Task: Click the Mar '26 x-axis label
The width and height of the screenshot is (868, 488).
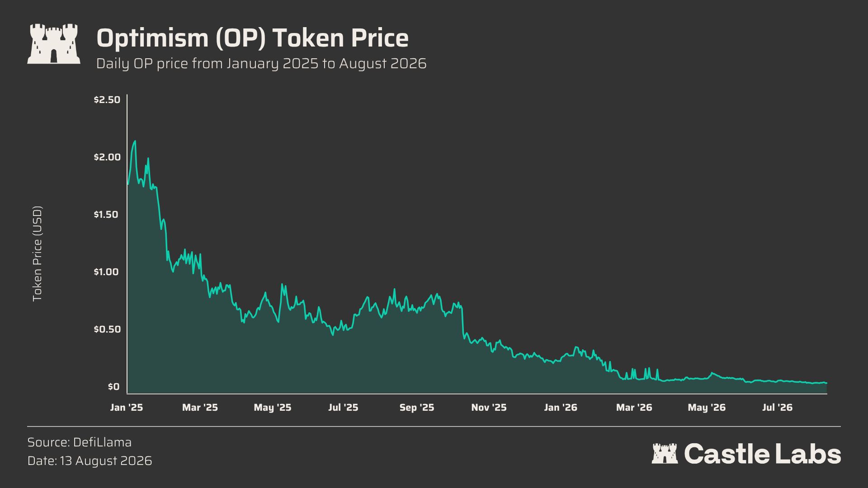Action: pyautogui.click(x=634, y=408)
